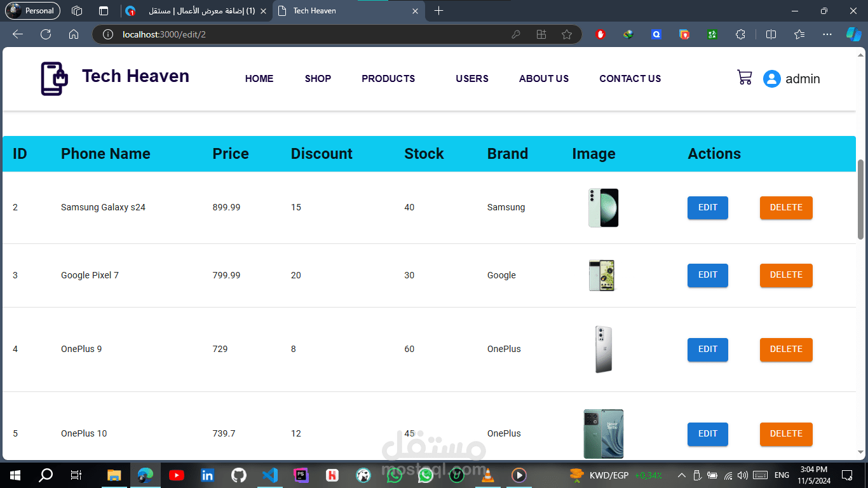Go back using the browser back arrow
Image resolution: width=868 pixels, height=488 pixels.
pyautogui.click(x=18, y=34)
